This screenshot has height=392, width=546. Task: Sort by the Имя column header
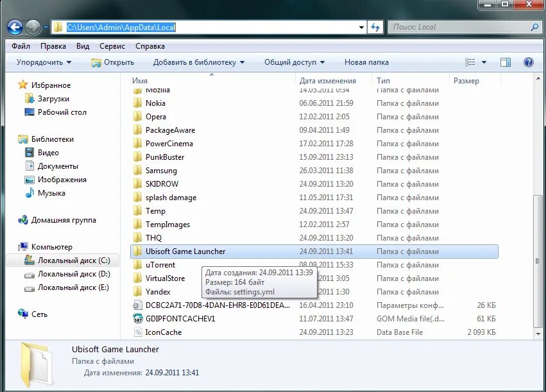(x=140, y=80)
